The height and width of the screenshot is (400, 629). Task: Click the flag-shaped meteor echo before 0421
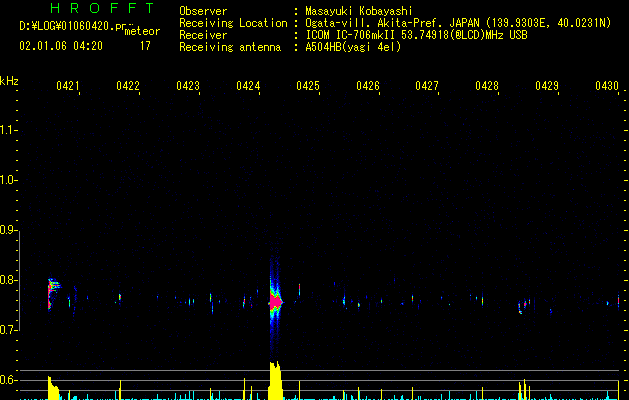[x=53, y=293]
